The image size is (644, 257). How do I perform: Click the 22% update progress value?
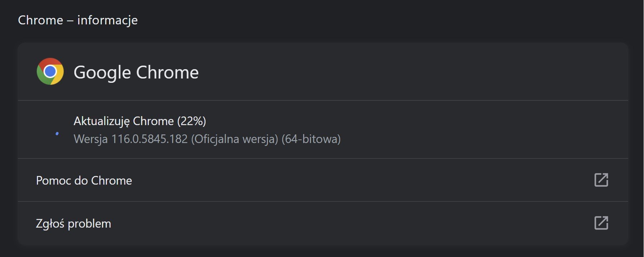pos(192,121)
